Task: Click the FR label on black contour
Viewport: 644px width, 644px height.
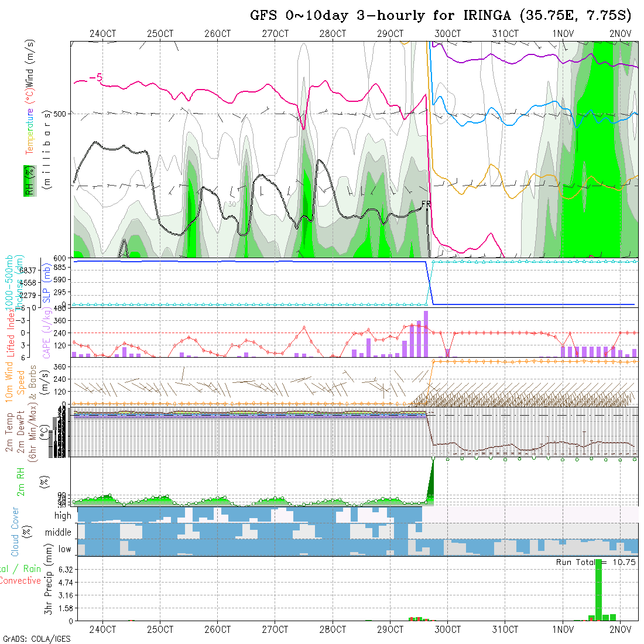Action: (426, 204)
